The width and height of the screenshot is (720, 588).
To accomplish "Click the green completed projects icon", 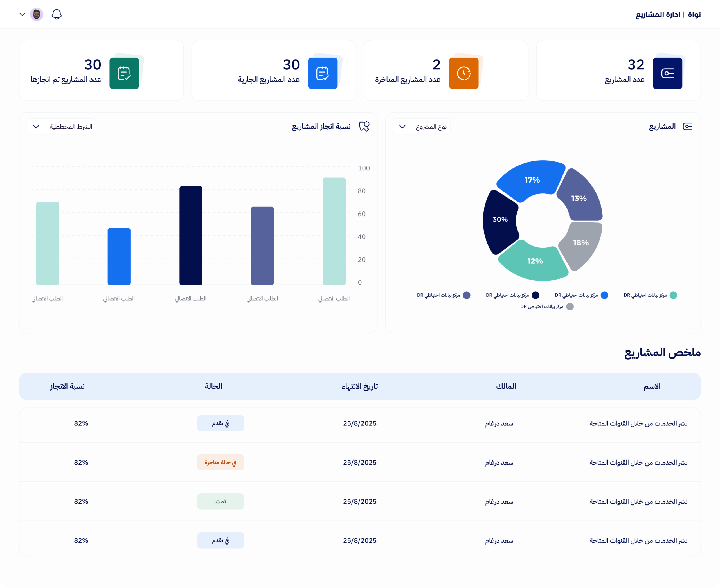I will pyautogui.click(x=124, y=73).
